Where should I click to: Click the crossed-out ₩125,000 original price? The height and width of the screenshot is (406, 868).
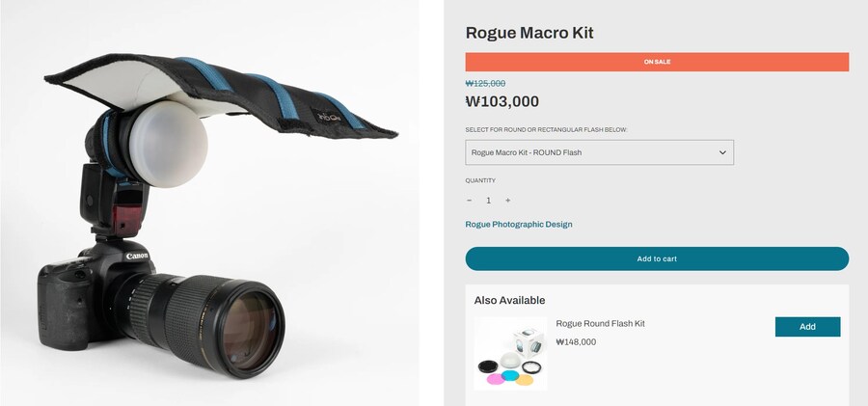(485, 84)
